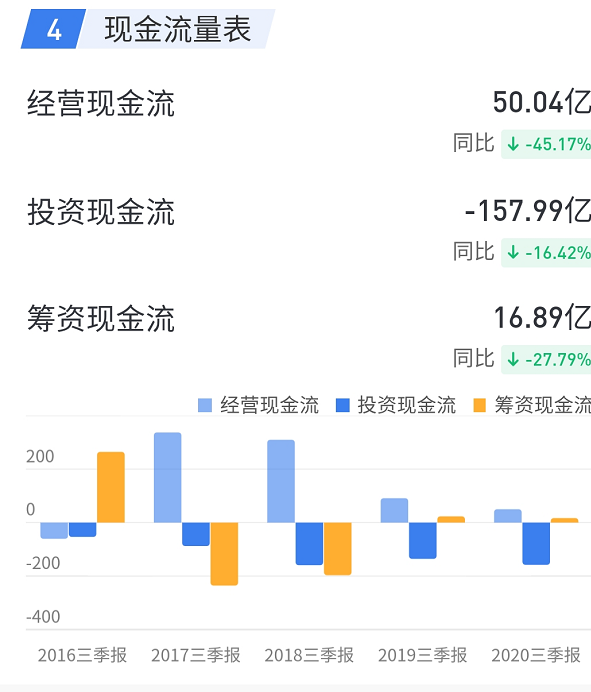The image size is (591, 692).
Task: Click the 2016 light-blue operating bar
Action: tap(54, 530)
